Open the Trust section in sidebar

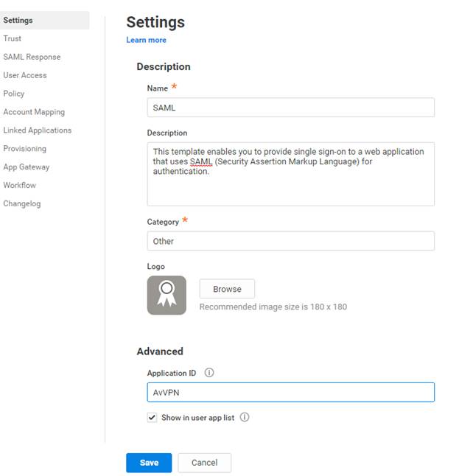13,38
